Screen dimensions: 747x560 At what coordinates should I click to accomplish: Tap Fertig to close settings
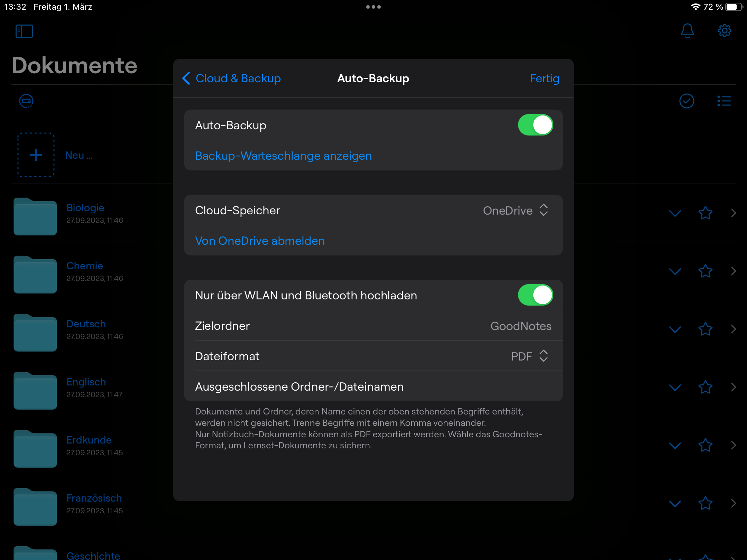544,78
